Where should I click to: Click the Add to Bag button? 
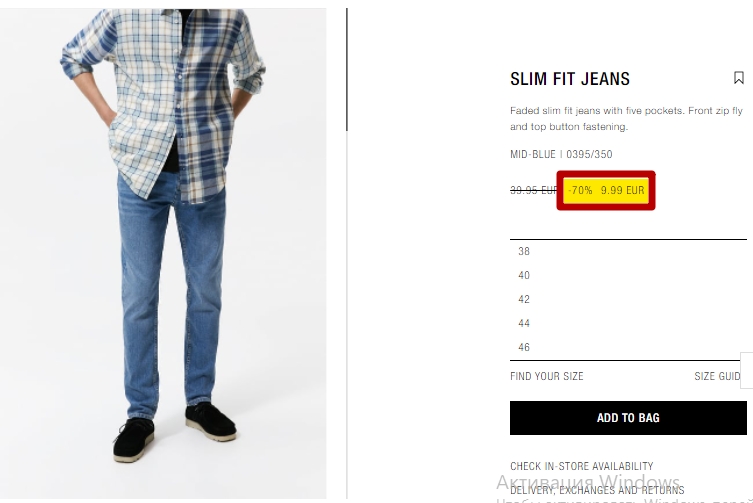[x=628, y=418]
